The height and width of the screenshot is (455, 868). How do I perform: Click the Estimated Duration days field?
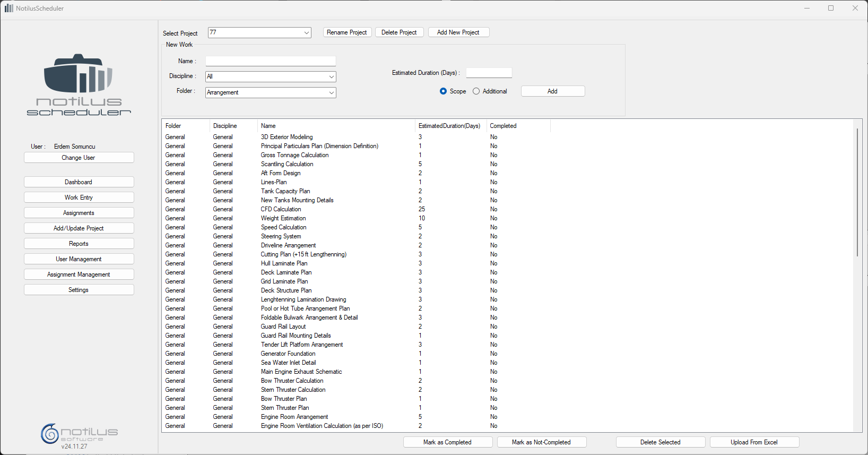(x=489, y=73)
